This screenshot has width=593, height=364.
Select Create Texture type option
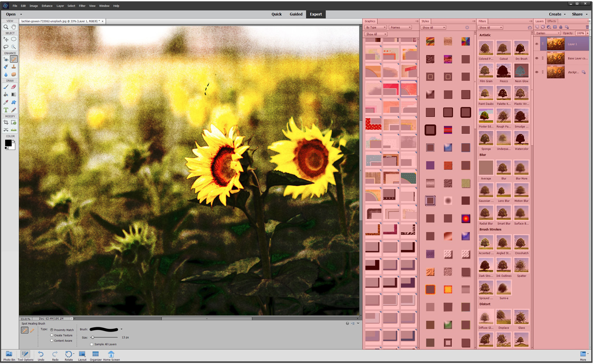pyautogui.click(x=52, y=335)
